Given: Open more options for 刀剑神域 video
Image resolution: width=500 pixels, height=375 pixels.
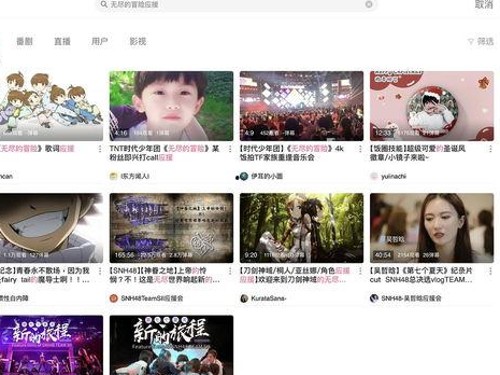Looking at the screenshot, I should click(360, 271).
